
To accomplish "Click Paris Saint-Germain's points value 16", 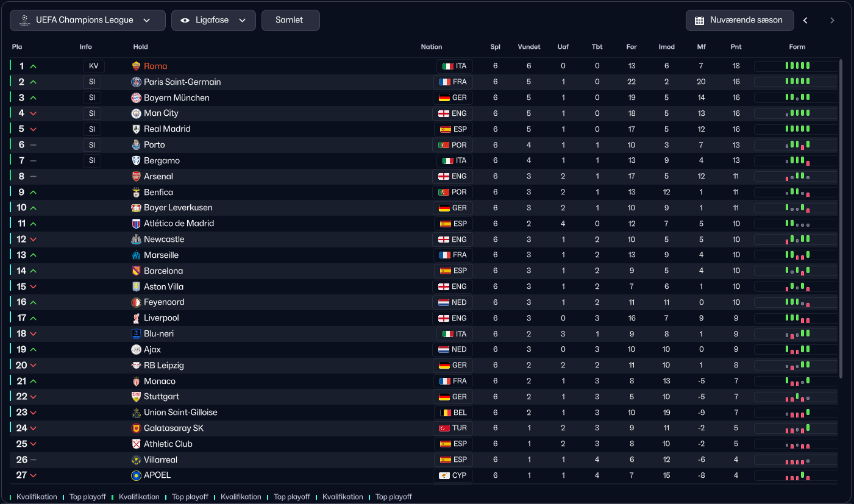I will point(736,82).
